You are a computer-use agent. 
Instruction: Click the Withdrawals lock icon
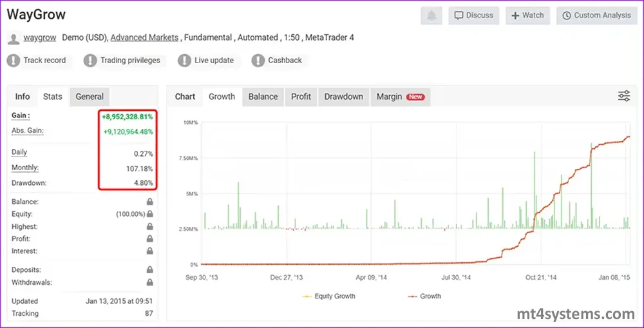tap(150, 282)
